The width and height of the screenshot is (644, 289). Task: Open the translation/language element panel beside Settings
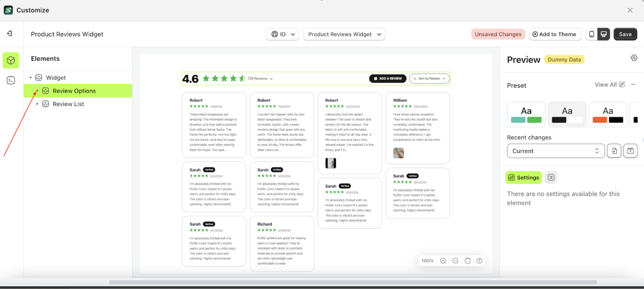pos(551,177)
